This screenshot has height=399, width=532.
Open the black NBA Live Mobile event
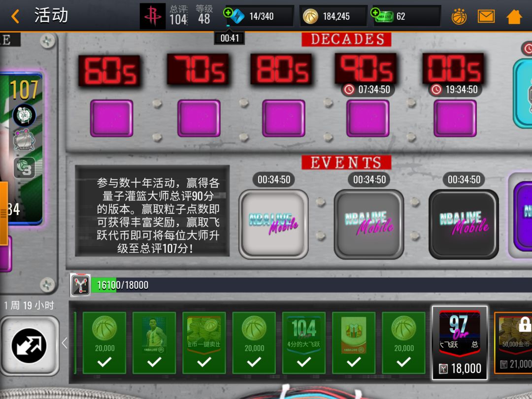[x=464, y=224]
